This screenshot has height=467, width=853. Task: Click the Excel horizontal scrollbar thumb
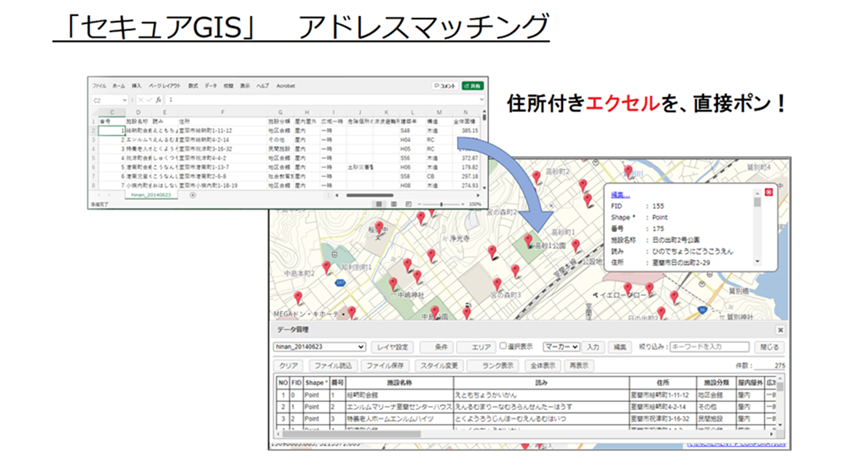point(370,195)
